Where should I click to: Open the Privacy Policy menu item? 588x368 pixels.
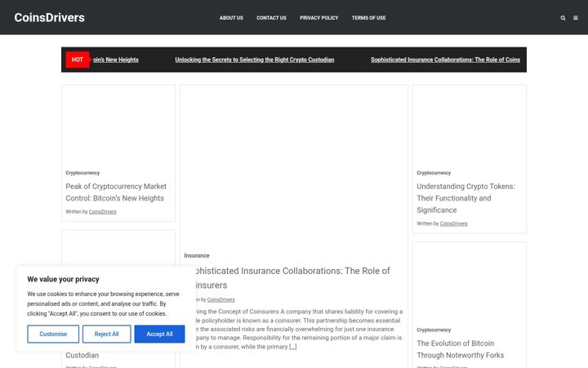coord(319,18)
